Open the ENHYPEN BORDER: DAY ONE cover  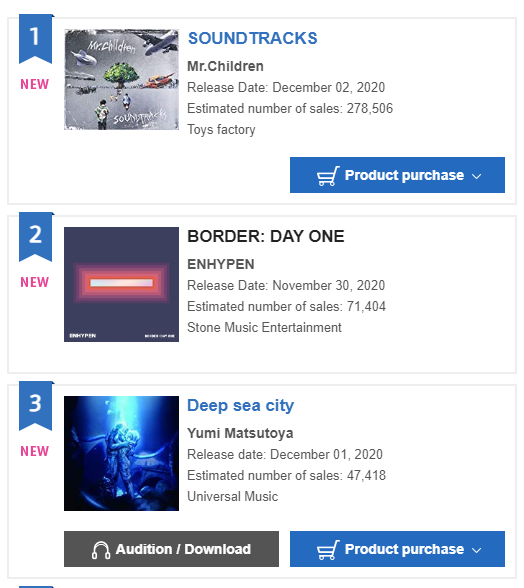(122, 284)
